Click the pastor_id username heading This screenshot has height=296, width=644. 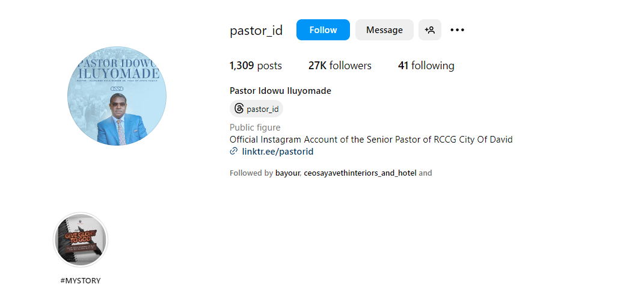[256, 30]
